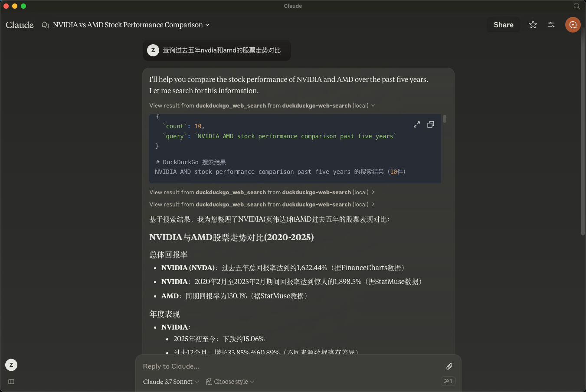Click the Share button
The width and height of the screenshot is (586, 392).
click(503, 25)
